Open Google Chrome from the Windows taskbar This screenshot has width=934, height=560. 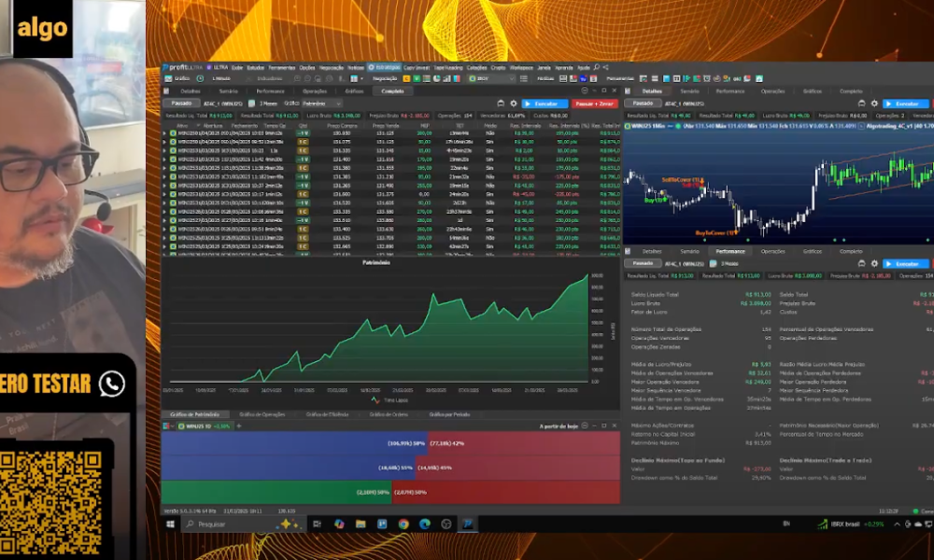pos(403,525)
